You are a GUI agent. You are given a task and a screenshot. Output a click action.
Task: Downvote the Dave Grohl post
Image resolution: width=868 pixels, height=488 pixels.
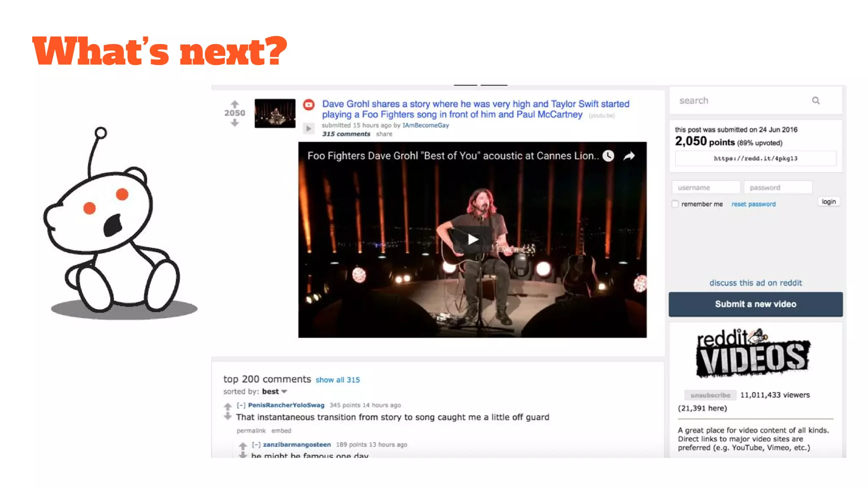[234, 123]
